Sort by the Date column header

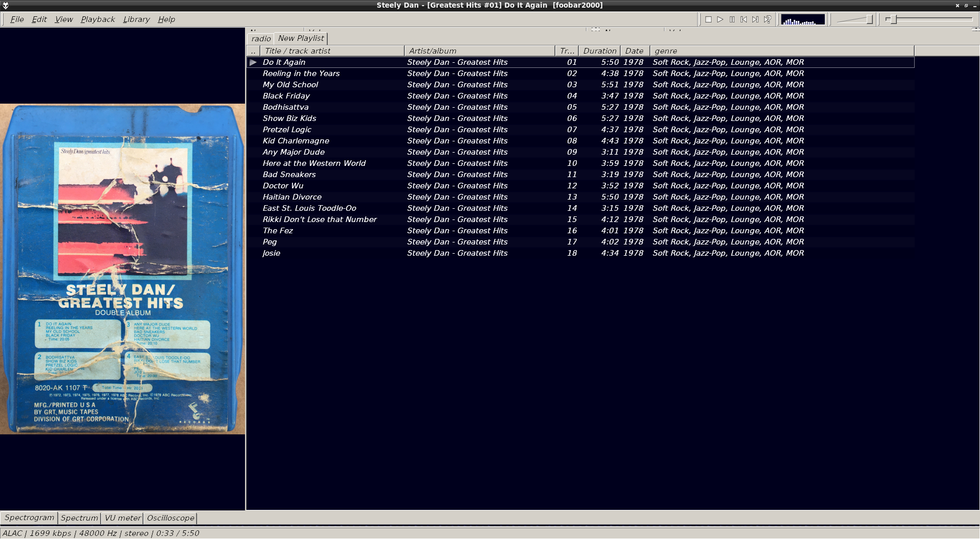[635, 51]
